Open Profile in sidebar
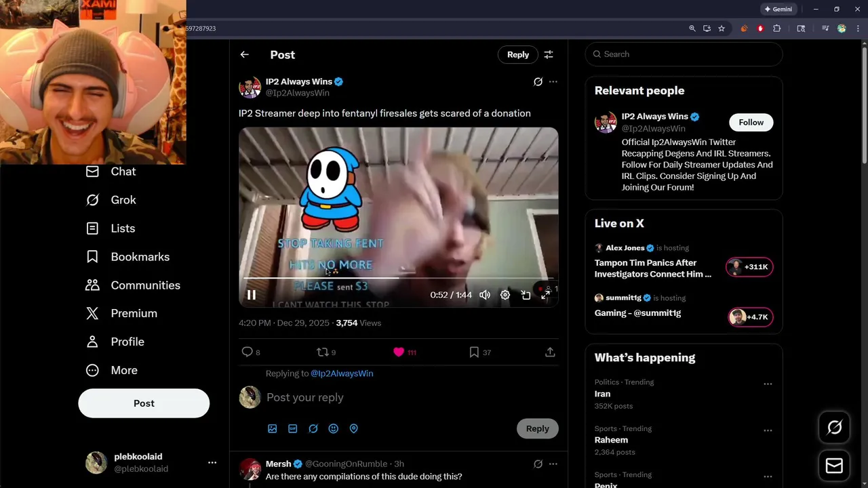 (x=115, y=342)
